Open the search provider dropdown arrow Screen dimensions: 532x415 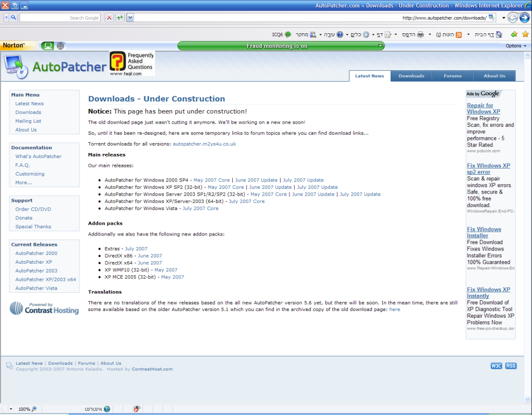pos(6,17)
